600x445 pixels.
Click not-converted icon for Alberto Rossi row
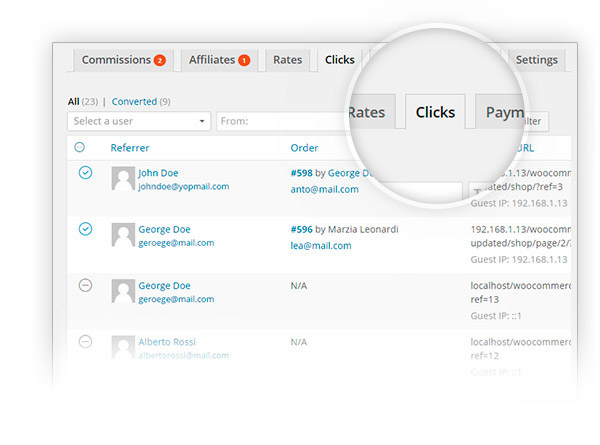85,341
